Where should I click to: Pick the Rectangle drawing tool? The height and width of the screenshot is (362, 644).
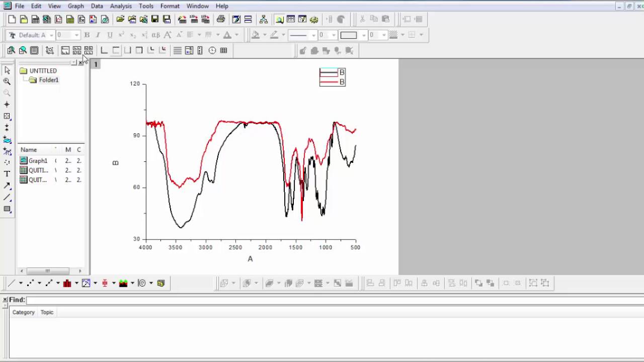(7, 209)
